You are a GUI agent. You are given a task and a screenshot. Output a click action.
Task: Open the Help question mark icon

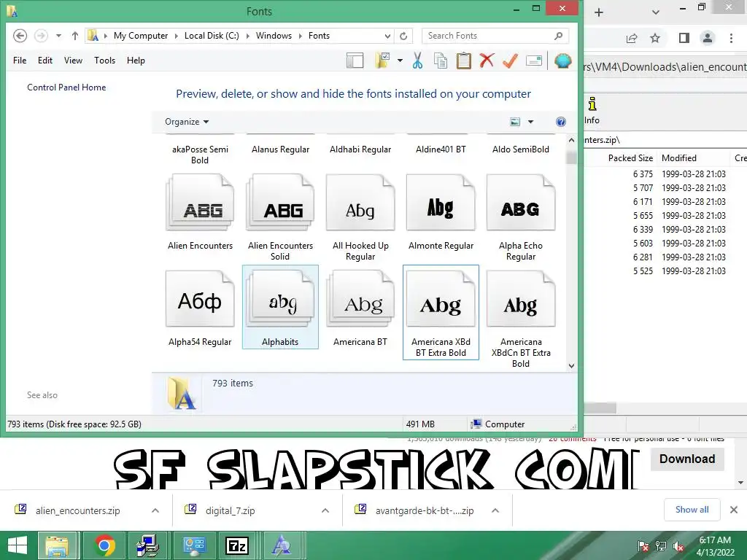click(561, 122)
